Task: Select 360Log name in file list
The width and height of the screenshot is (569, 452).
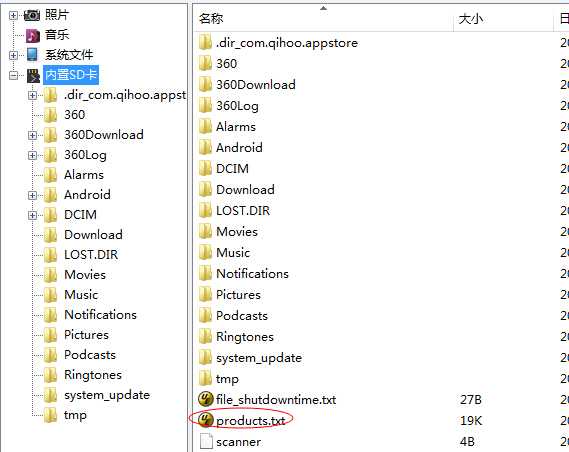Action: (237, 106)
